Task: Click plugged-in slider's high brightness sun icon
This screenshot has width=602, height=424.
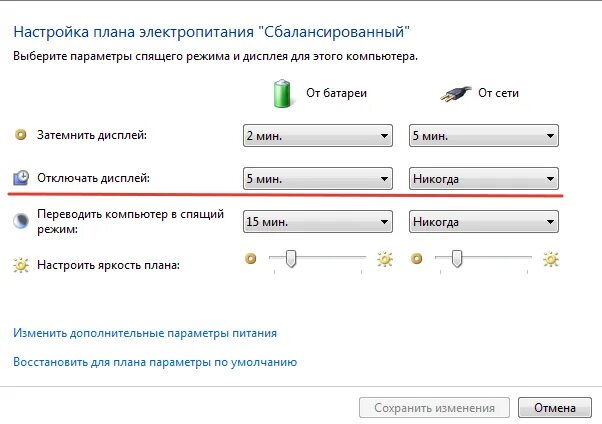Action: (550, 259)
